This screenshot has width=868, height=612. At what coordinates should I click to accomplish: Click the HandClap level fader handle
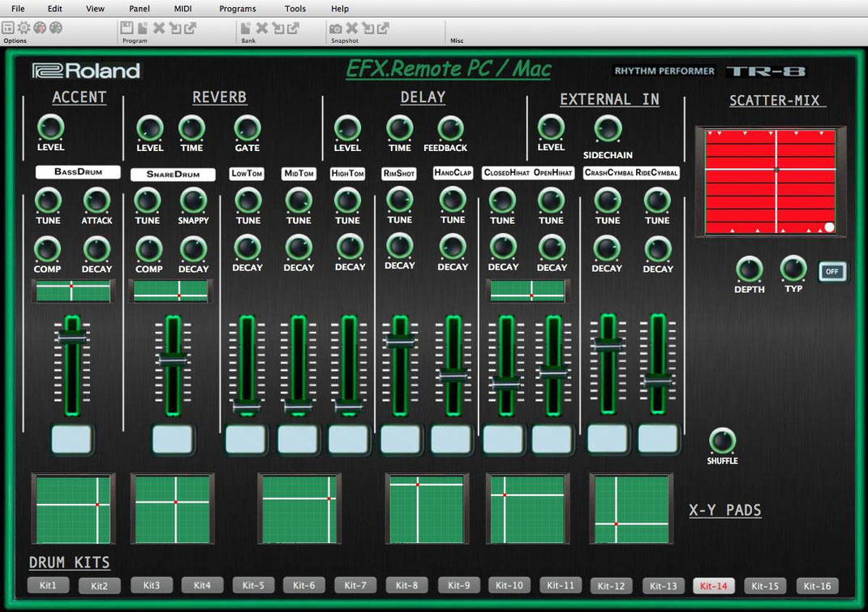tap(453, 376)
